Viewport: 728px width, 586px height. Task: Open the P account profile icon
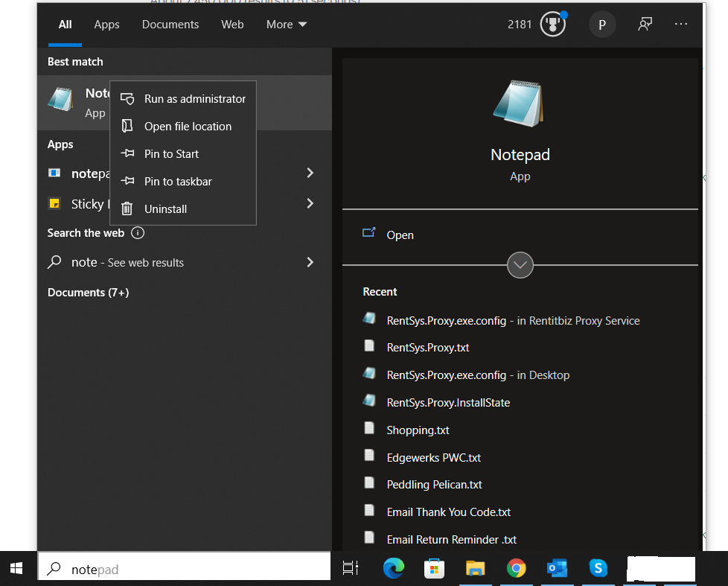[602, 25]
